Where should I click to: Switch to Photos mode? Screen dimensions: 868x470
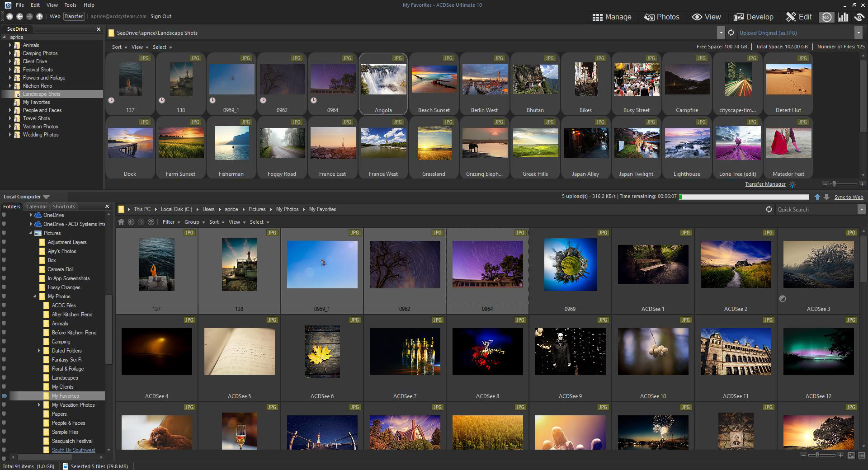661,17
